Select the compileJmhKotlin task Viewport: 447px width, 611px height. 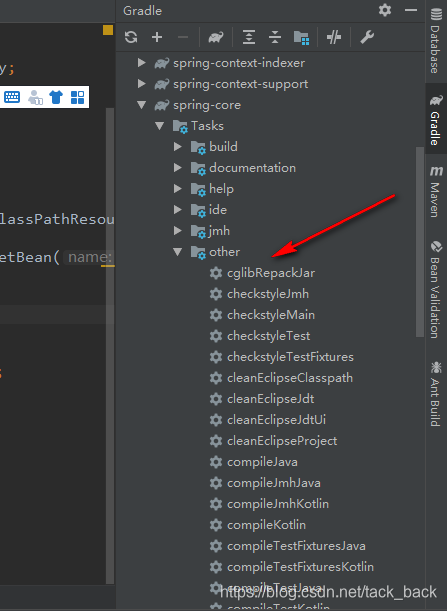click(x=278, y=504)
